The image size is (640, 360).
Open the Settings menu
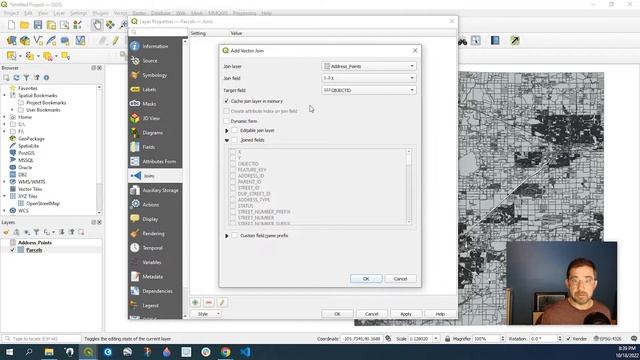tap(78, 13)
